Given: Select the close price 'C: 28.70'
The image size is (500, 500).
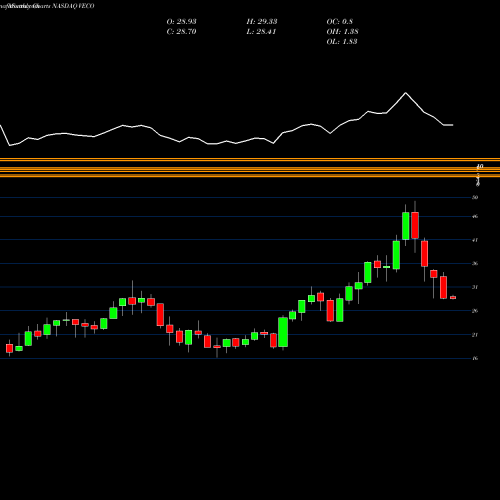Looking at the screenshot, I should (181, 31).
